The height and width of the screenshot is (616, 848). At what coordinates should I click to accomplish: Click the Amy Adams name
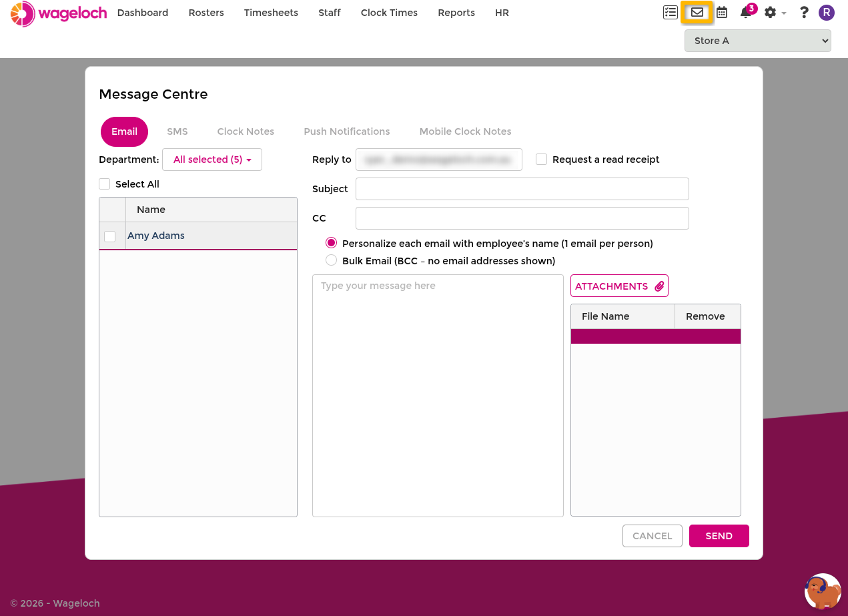point(156,236)
